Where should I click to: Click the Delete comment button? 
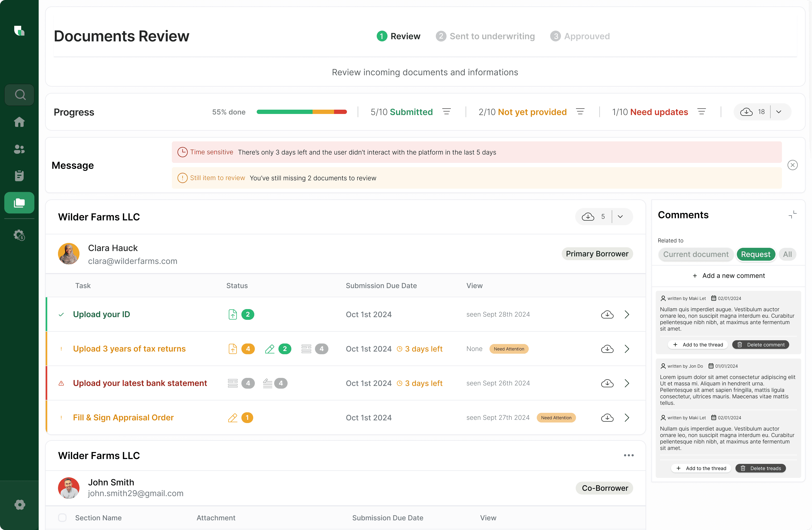[x=760, y=345]
